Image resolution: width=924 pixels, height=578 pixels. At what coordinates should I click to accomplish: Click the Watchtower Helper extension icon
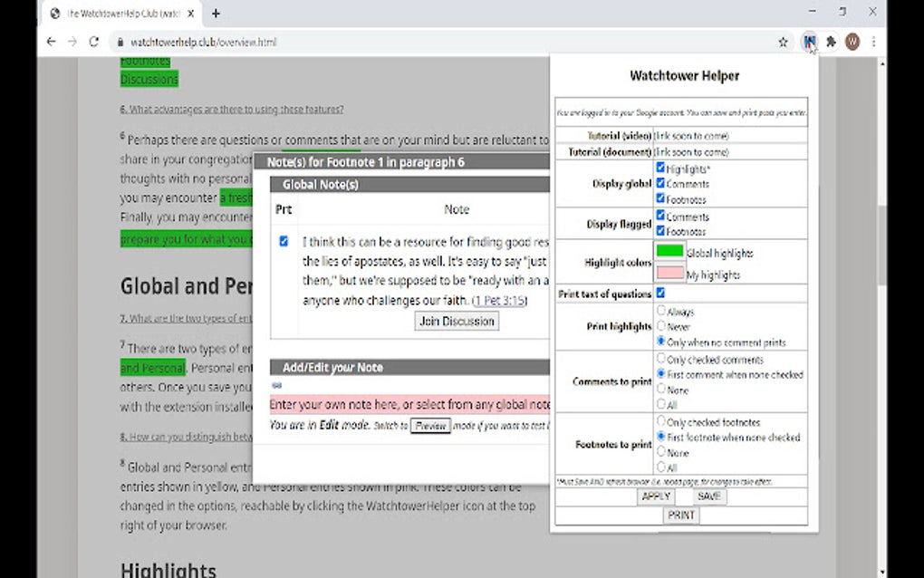point(809,42)
